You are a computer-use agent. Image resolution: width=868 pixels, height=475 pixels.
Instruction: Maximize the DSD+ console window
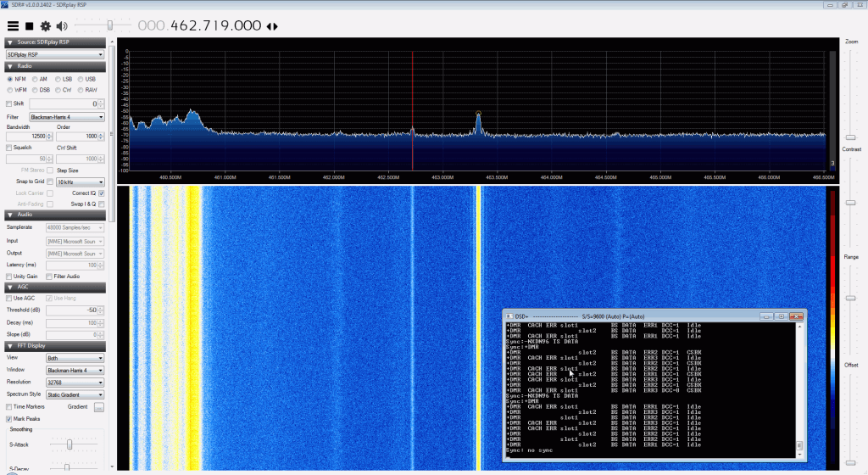(x=781, y=316)
